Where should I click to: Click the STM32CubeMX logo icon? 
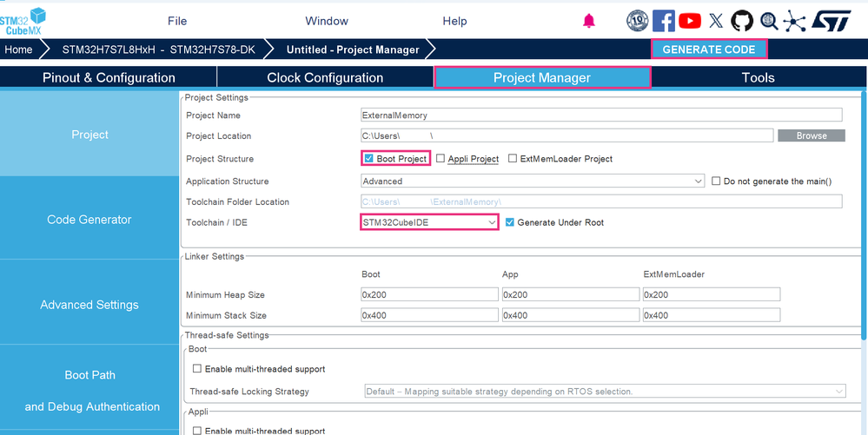22,21
